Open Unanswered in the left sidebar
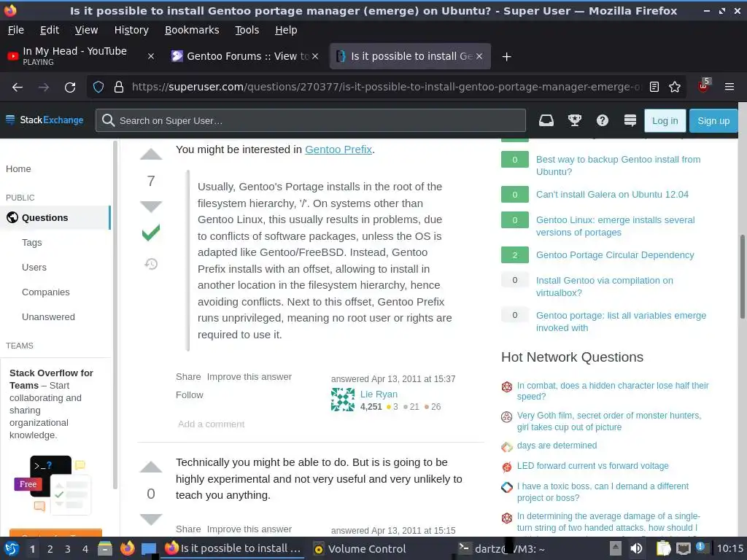 click(x=48, y=316)
